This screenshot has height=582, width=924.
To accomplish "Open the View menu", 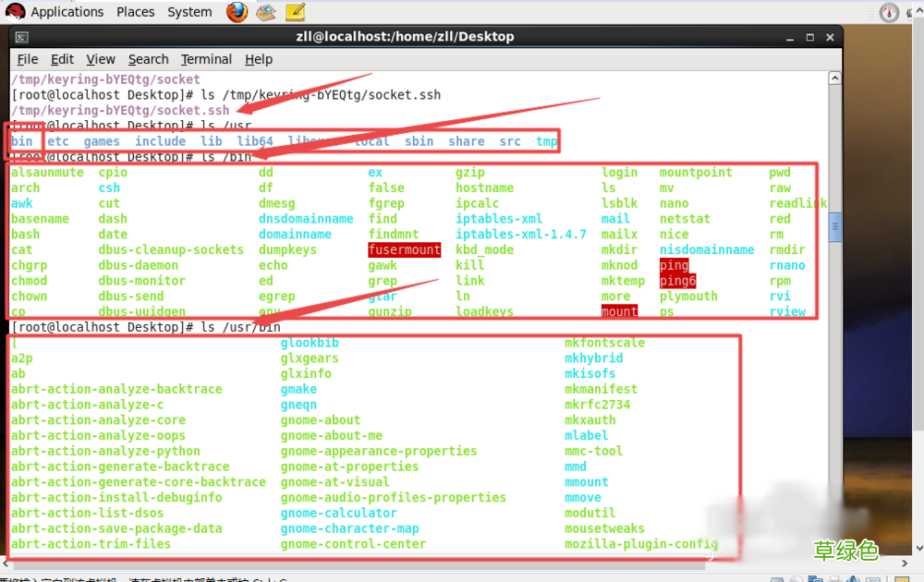I will click(x=101, y=59).
